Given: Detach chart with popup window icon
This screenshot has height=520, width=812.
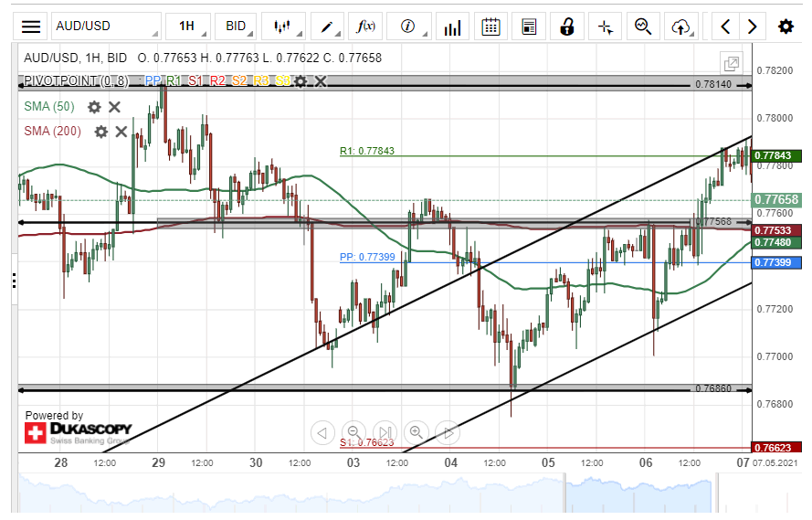Looking at the screenshot, I should (x=732, y=64).
